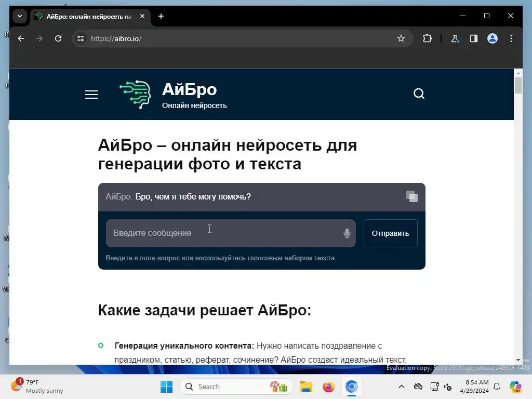532x399 pixels.
Task: Click the hint text about голосовым набором
Action: click(x=221, y=258)
